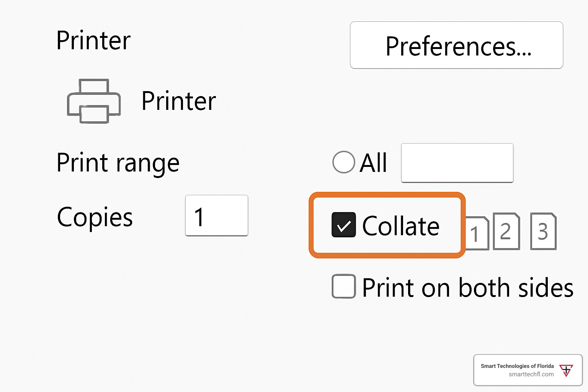
Task: Click the collate page 2 icon
Action: [x=506, y=231]
